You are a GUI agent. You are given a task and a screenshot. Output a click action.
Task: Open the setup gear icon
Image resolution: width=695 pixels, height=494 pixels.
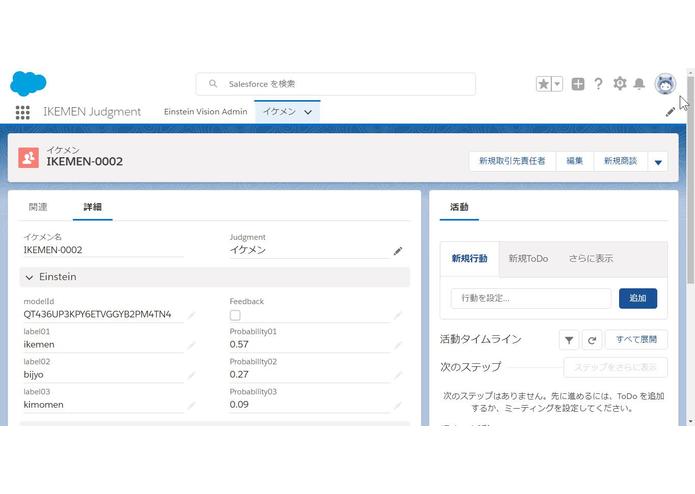pos(620,83)
